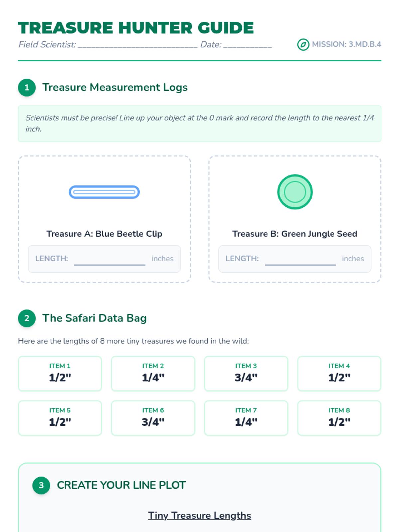Click the green jungle seed image
This screenshot has height=532, width=399.
[295, 192]
